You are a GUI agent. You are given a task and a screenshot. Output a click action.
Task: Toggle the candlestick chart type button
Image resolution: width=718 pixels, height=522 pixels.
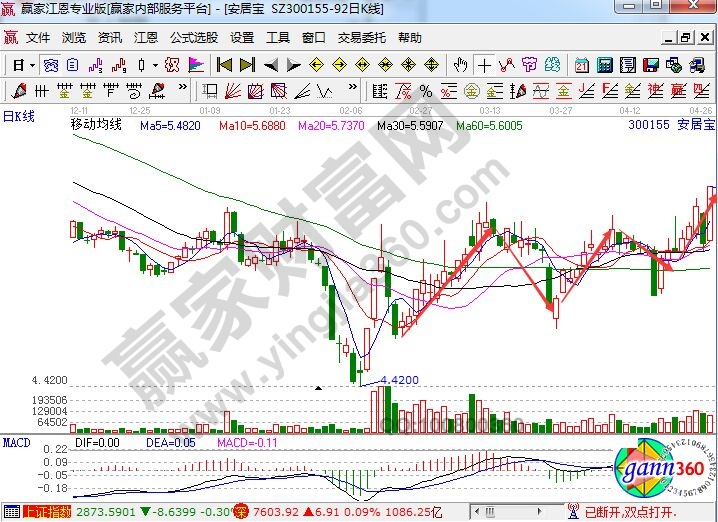click(142, 65)
